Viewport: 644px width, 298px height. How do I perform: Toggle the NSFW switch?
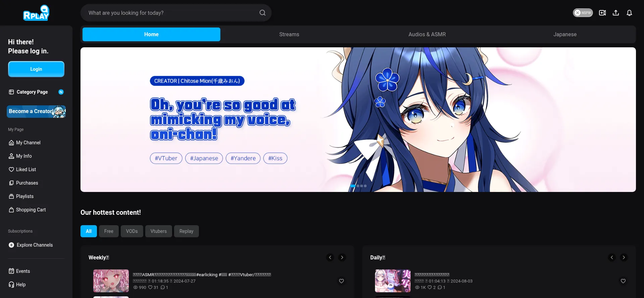(x=583, y=13)
